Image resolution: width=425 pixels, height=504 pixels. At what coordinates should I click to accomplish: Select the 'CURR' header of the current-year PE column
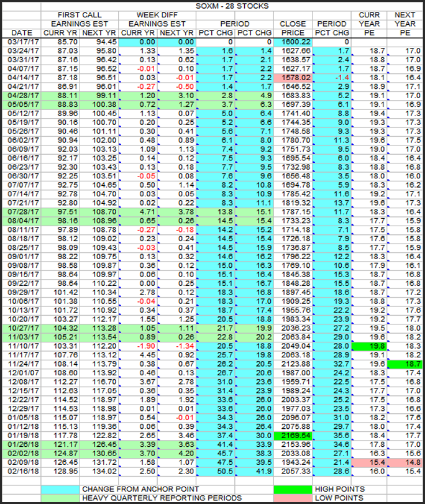(x=369, y=15)
